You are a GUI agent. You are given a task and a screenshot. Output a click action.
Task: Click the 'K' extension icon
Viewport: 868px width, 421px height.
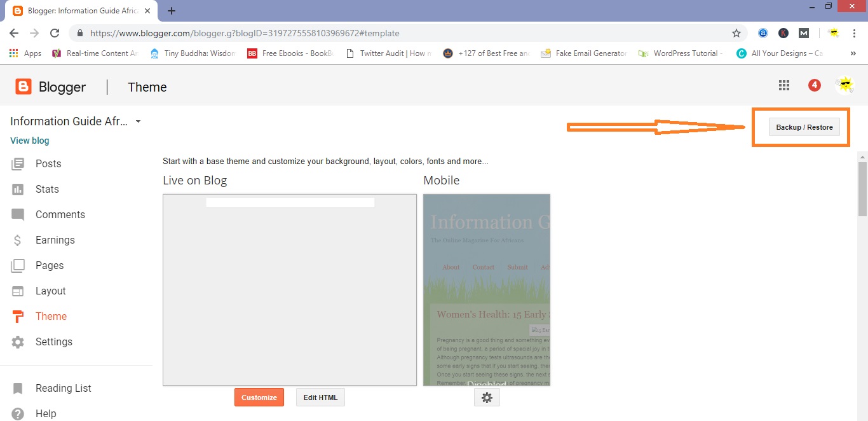pyautogui.click(x=784, y=33)
